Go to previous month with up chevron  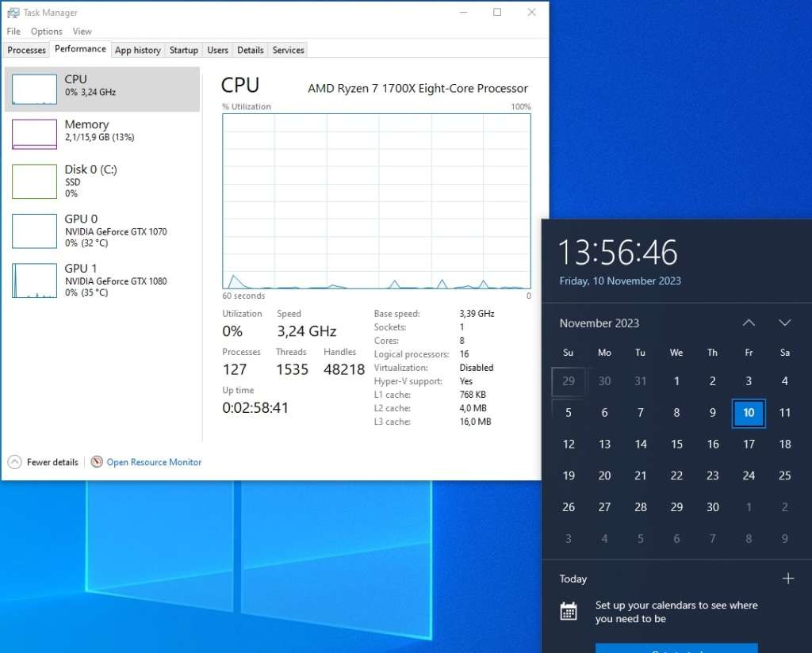[749, 323]
